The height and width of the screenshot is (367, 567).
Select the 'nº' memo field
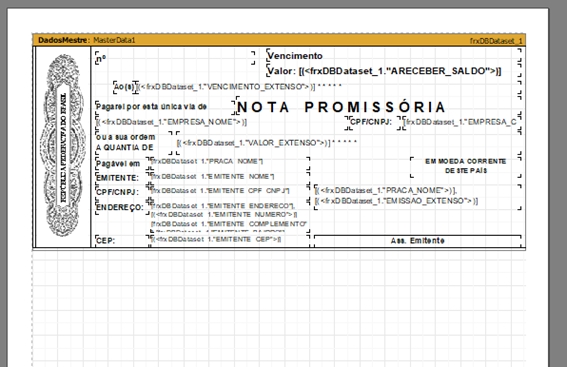(x=175, y=58)
